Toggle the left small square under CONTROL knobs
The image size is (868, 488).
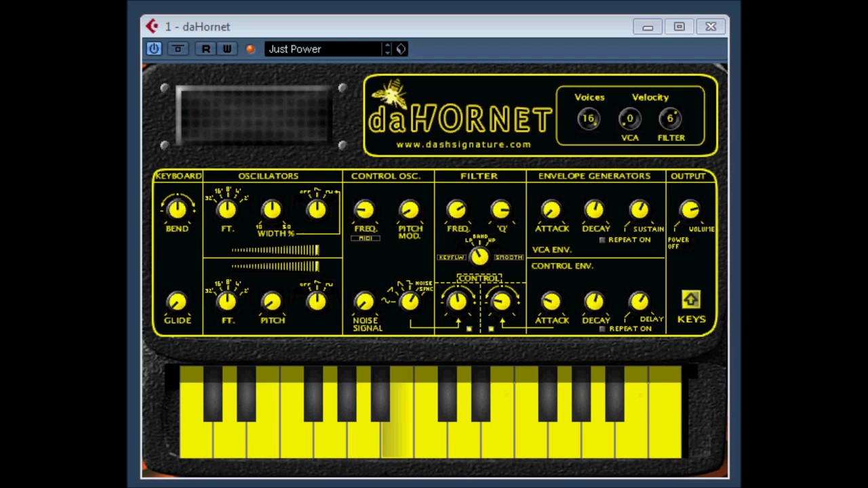click(x=469, y=329)
